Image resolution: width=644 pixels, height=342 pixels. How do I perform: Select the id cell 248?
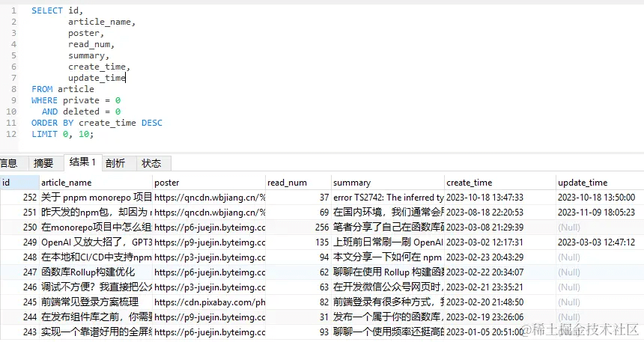coord(19,257)
